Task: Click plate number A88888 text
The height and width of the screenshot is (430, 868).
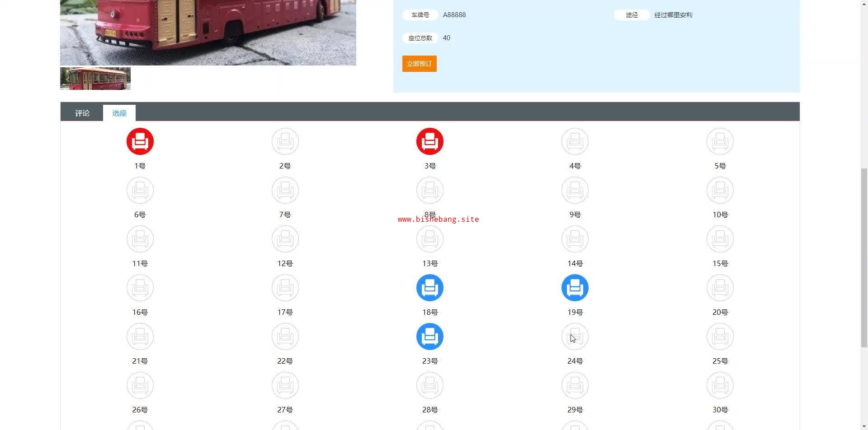Action: 454,15
